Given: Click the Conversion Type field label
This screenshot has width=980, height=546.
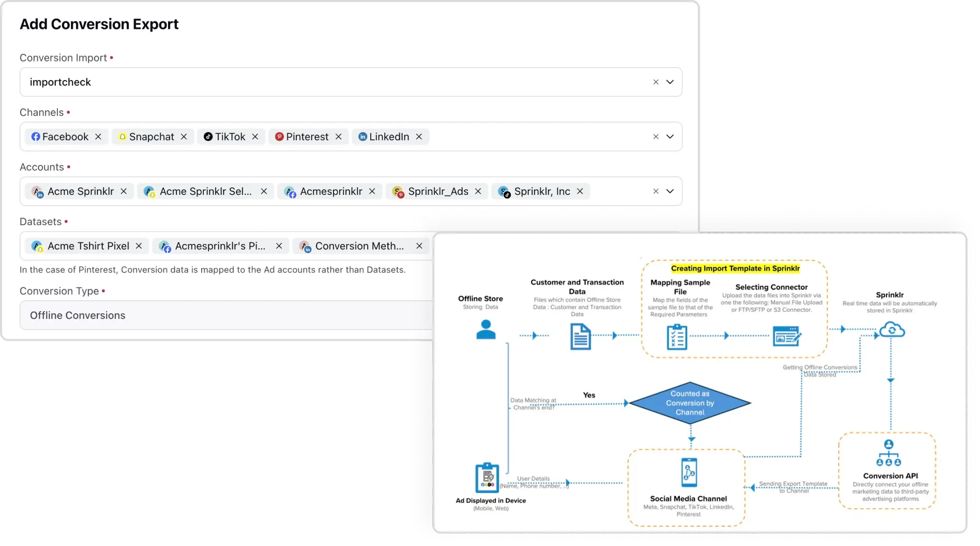Looking at the screenshot, I should coord(59,291).
